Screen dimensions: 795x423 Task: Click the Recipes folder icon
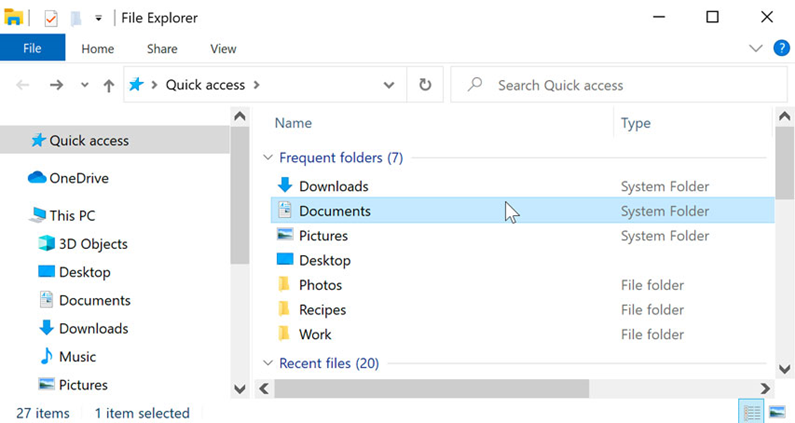(284, 308)
